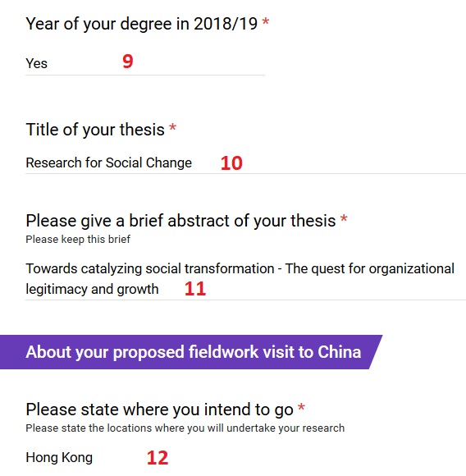Click the 'Year of your degree in 2018/19' label
466x476 pixels.
(142, 24)
